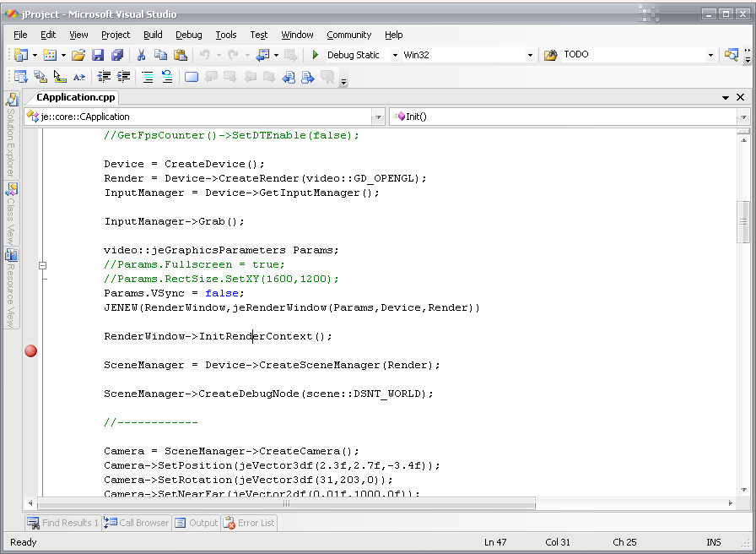Remove the red breakpoint in the margin
756x554 pixels.
31,350
